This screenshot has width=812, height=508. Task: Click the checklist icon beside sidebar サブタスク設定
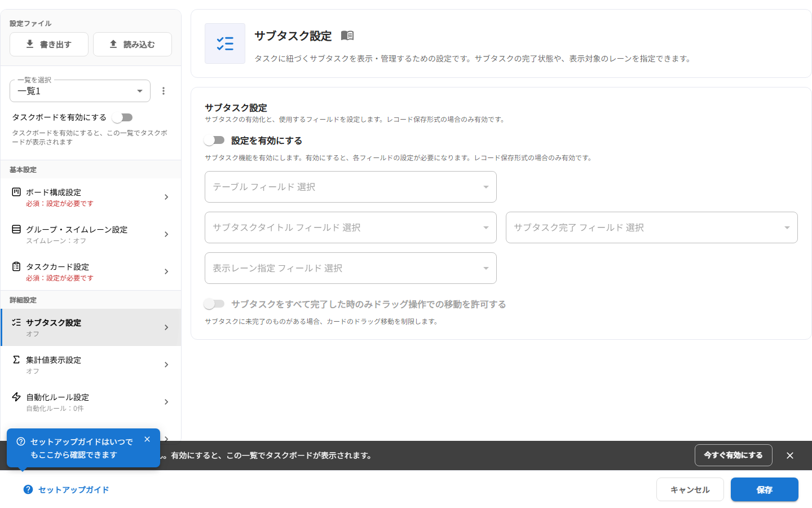(16, 322)
